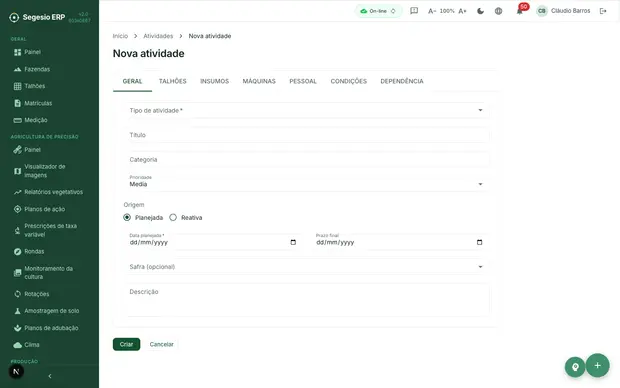
Task: Toggle the On-line sync status chip
Action: click(x=378, y=11)
